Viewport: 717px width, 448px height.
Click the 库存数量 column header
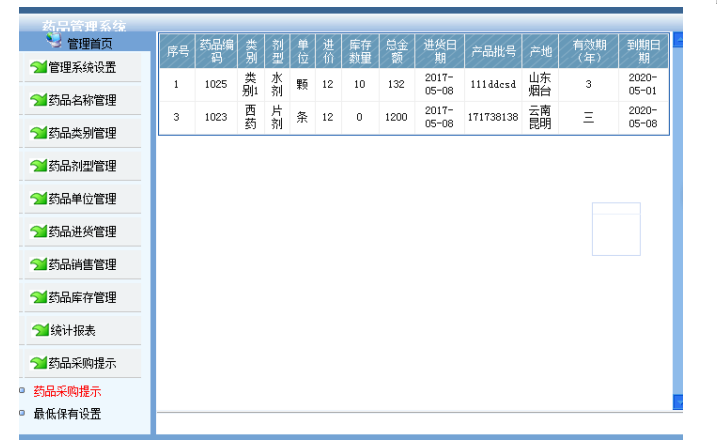pos(360,51)
